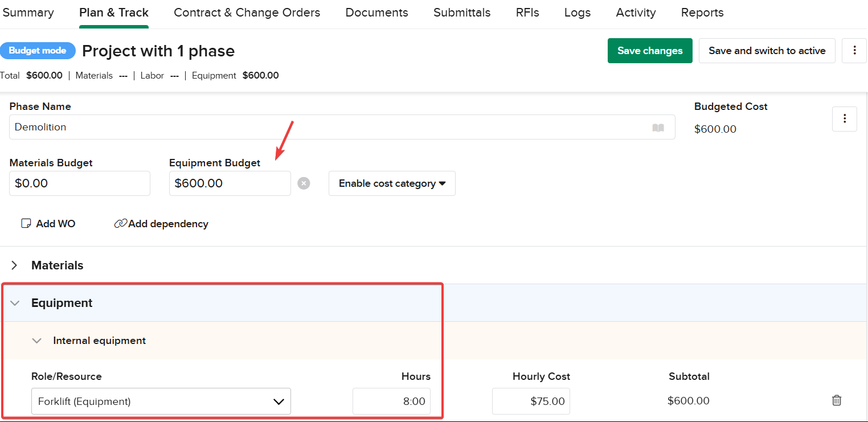Switch to the Summary tab
The height and width of the screenshot is (422, 868).
(x=28, y=13)
